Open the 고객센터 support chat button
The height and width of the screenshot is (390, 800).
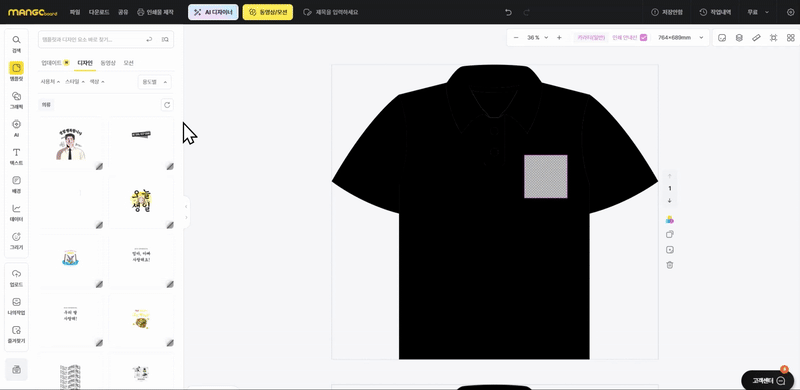coord(767,381)
